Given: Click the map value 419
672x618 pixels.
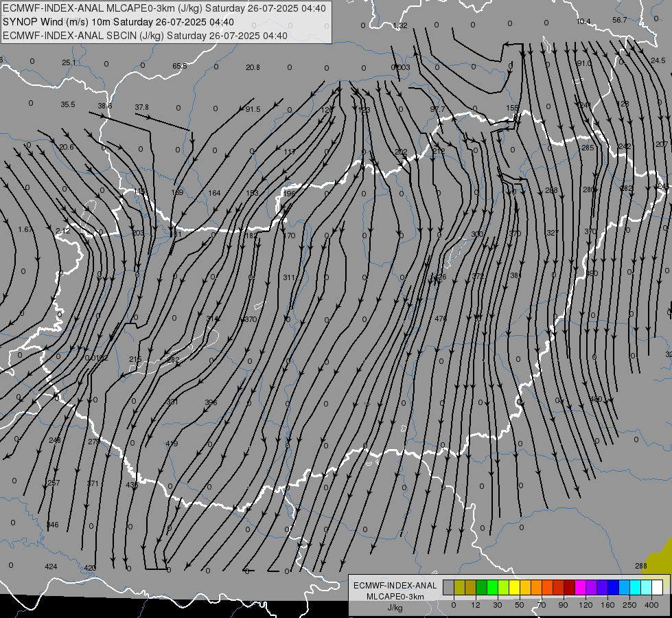Looking at the screenshot, I should point(172,444).
